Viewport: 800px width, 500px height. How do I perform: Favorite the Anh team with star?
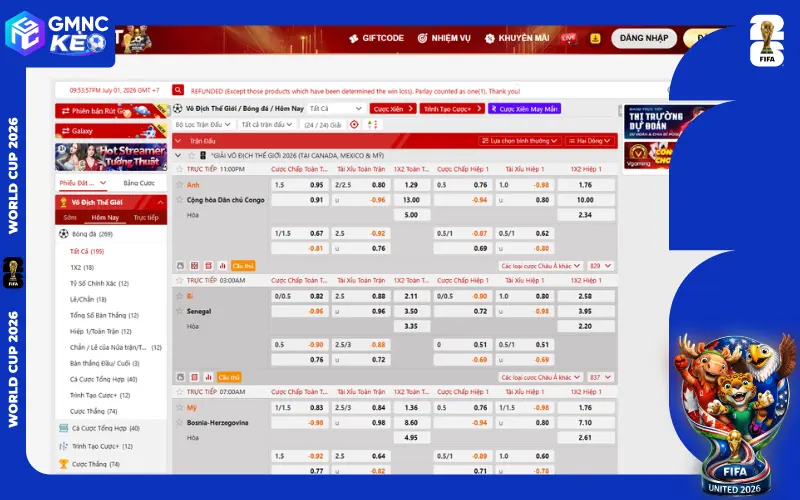(x=180, y=185)
